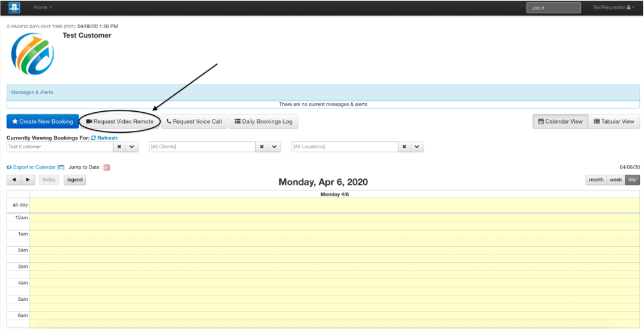This screenshot has height=329, width=644.
Task: Expand the All Clients dropdown arrow
Action: tap(275, 146)
